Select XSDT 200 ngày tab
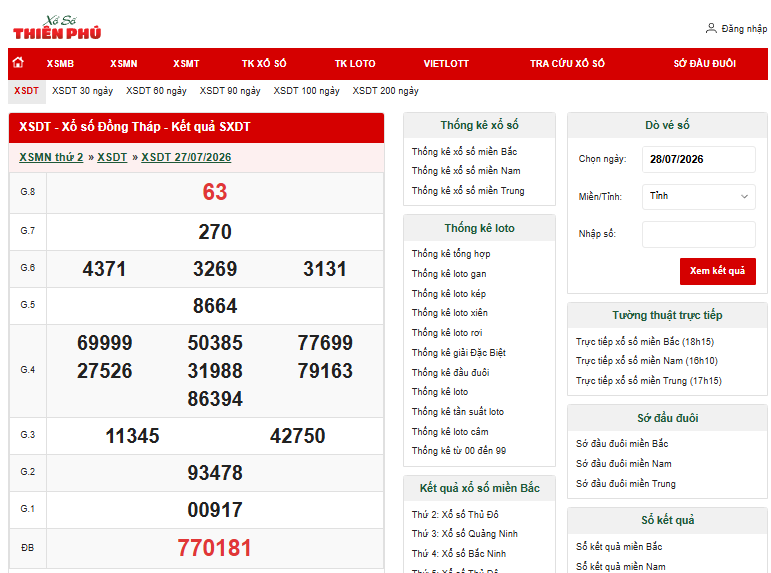This screenshot has height=573, width=771. pos(386,91)
